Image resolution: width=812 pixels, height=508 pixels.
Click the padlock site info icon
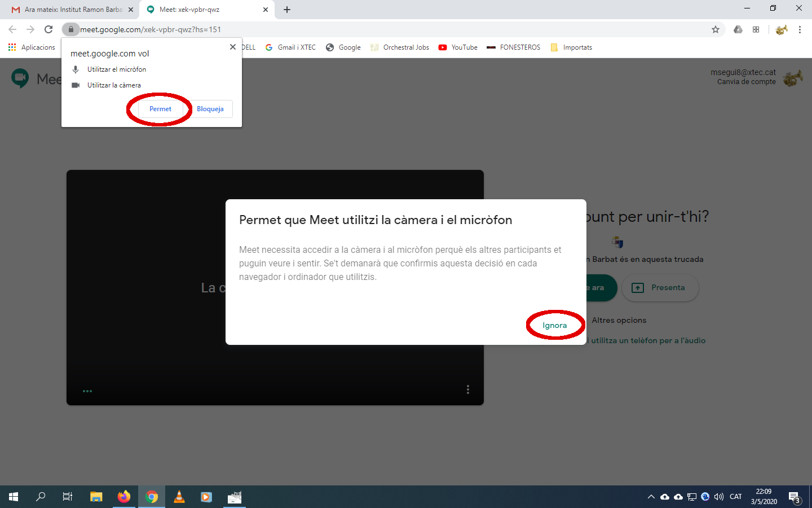click(71, 29)
